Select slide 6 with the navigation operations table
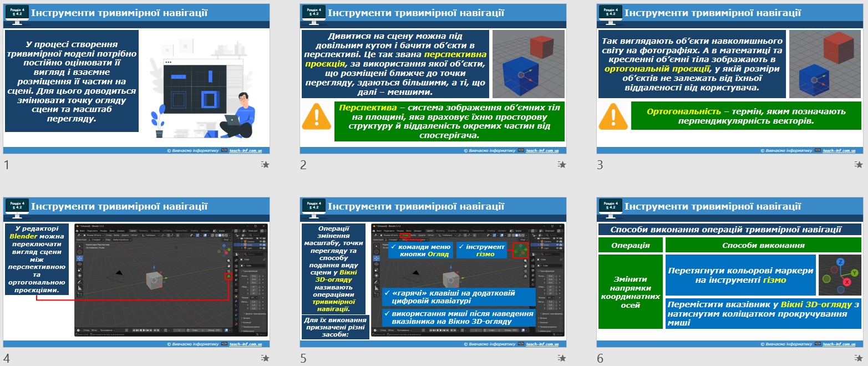This screenshot has width=868, height=366. coord(730,272)
